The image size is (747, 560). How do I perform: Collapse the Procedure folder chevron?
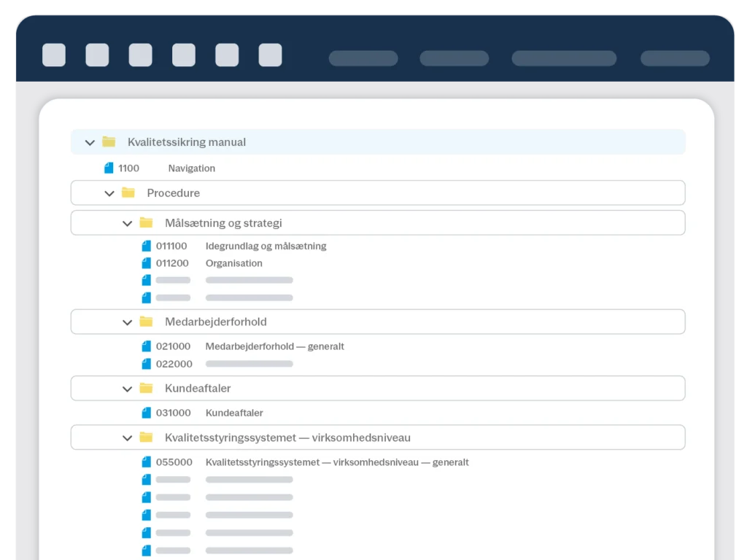[109, 193]
